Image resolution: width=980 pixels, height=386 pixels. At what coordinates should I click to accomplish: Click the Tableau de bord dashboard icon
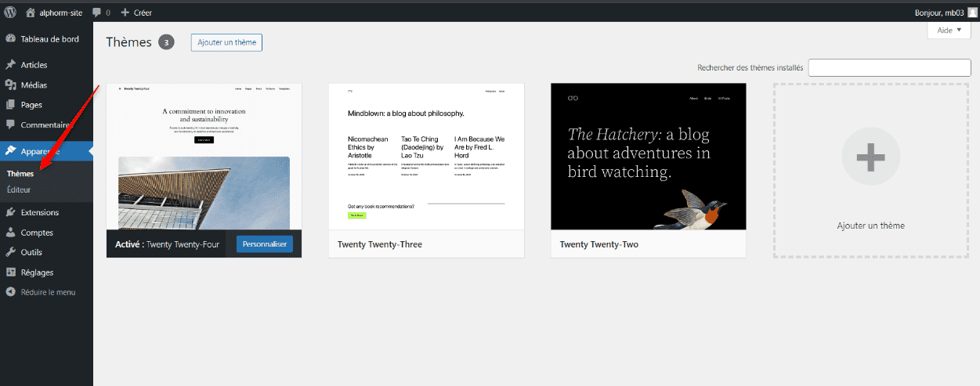click(10, 39)
